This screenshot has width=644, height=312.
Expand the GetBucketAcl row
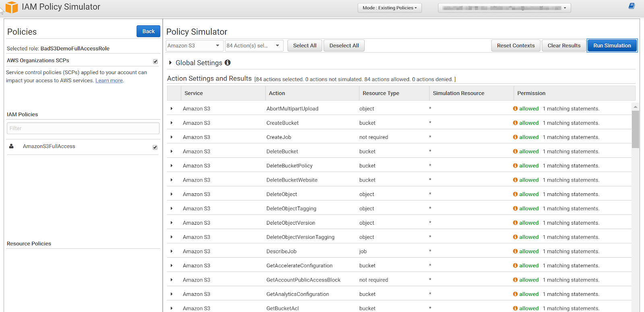tap(171, 308)
